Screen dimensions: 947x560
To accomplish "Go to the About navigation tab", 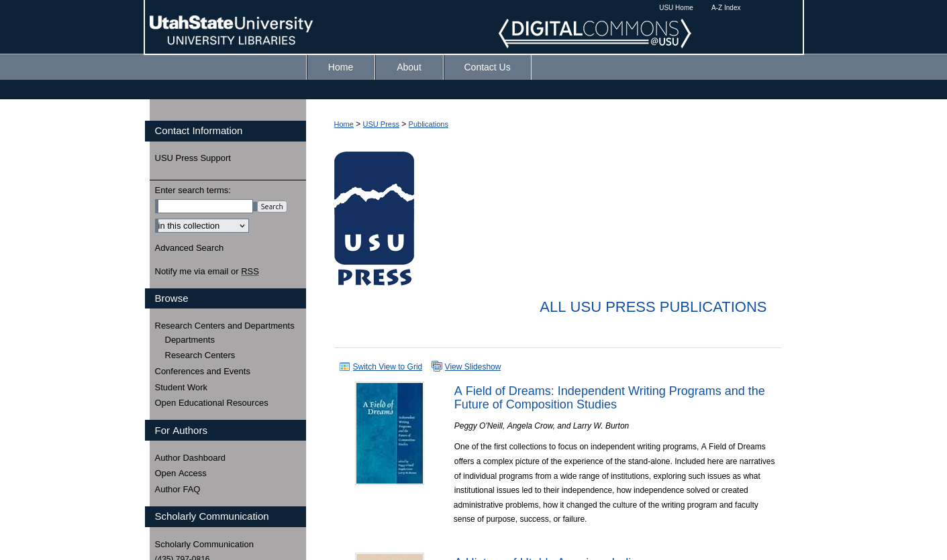I will pos(409,67).
